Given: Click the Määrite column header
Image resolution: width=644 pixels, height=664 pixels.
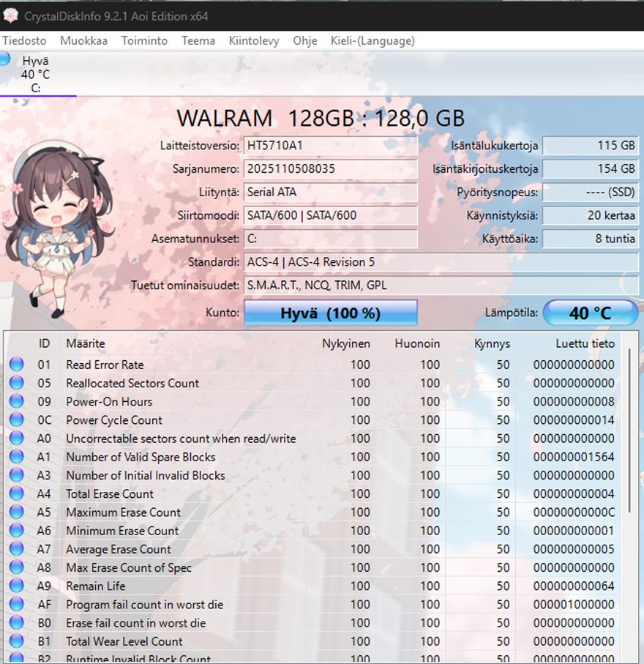Looking at the screenshot, I should (x=85, y=343).
